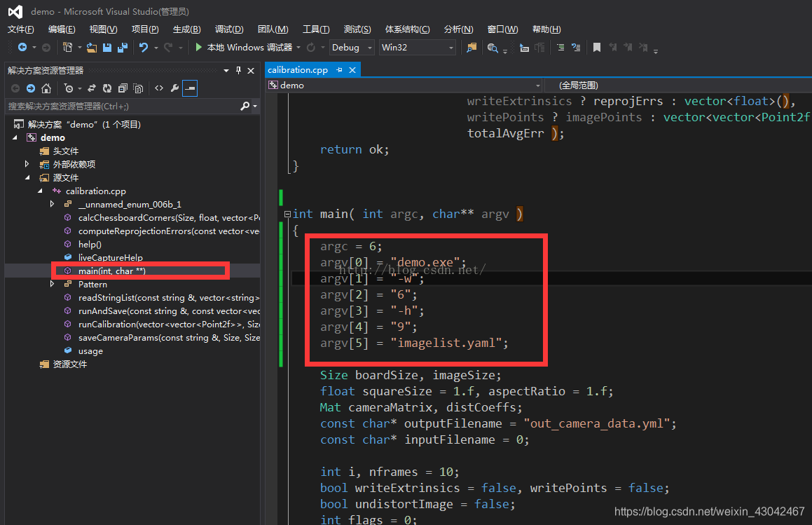
Task: Click the Find in Files toolbar icon
Action: [x=472, y=48]
